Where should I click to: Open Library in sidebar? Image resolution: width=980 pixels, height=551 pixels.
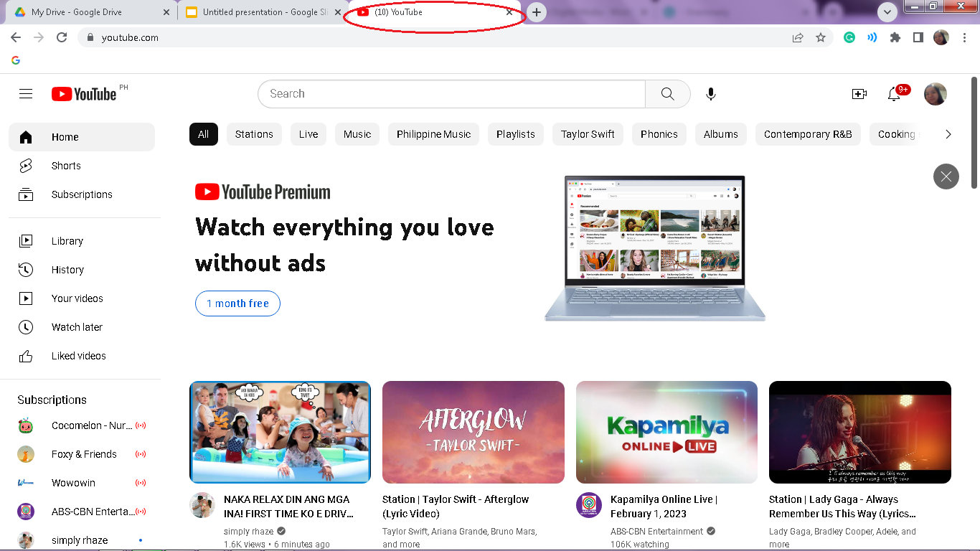click(x=82, y=241)
